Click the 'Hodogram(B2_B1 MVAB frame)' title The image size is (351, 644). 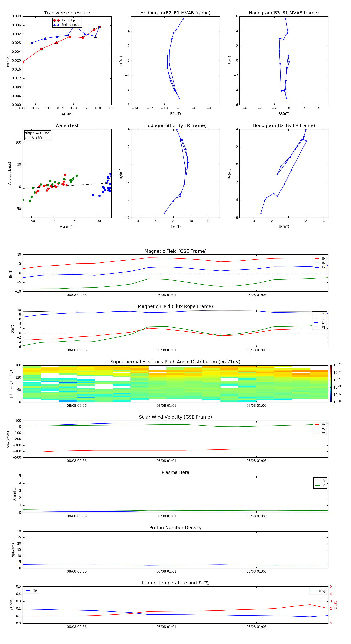coord(175,13)
